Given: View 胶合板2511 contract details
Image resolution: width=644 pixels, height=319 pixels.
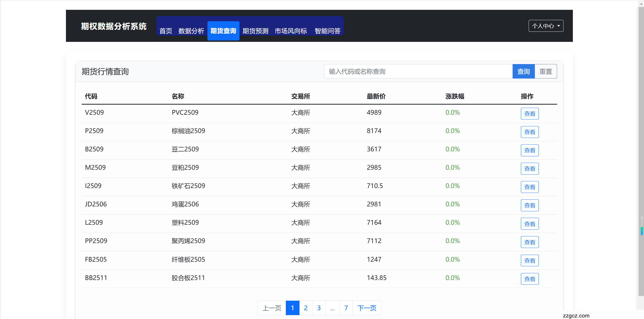Looking at the screenshot, I should coord(529,279).
